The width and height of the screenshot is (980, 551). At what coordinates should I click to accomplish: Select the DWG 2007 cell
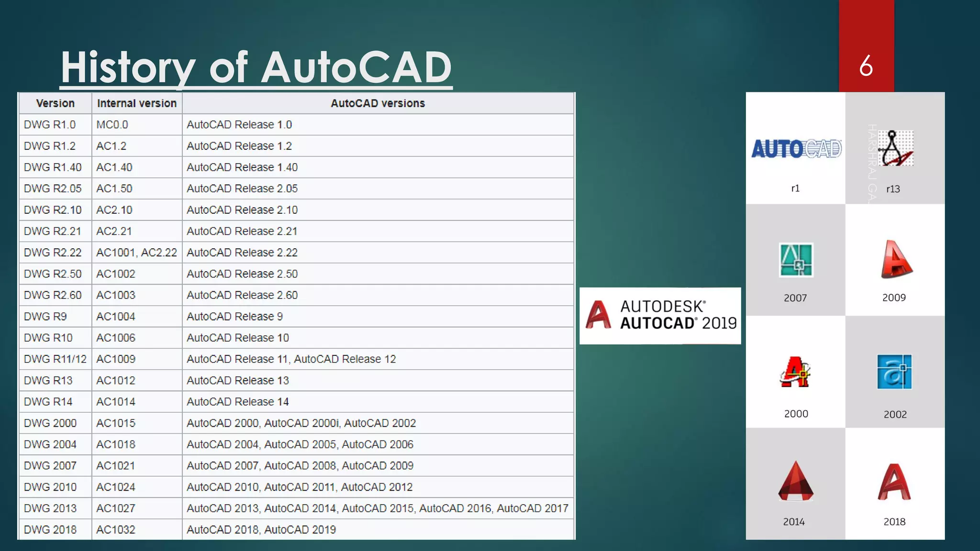(55, 466)
